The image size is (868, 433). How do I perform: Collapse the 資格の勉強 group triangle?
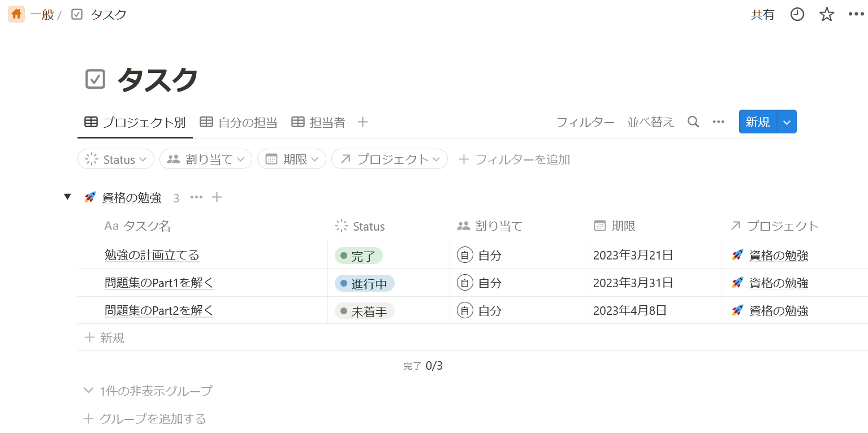point(68,197)
